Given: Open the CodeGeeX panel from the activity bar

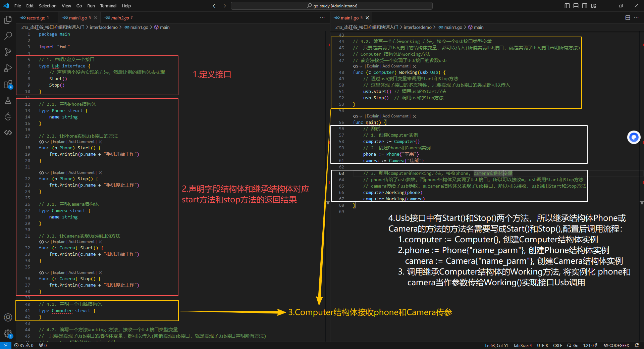Looking at the screenshot, I should point(8,133).
